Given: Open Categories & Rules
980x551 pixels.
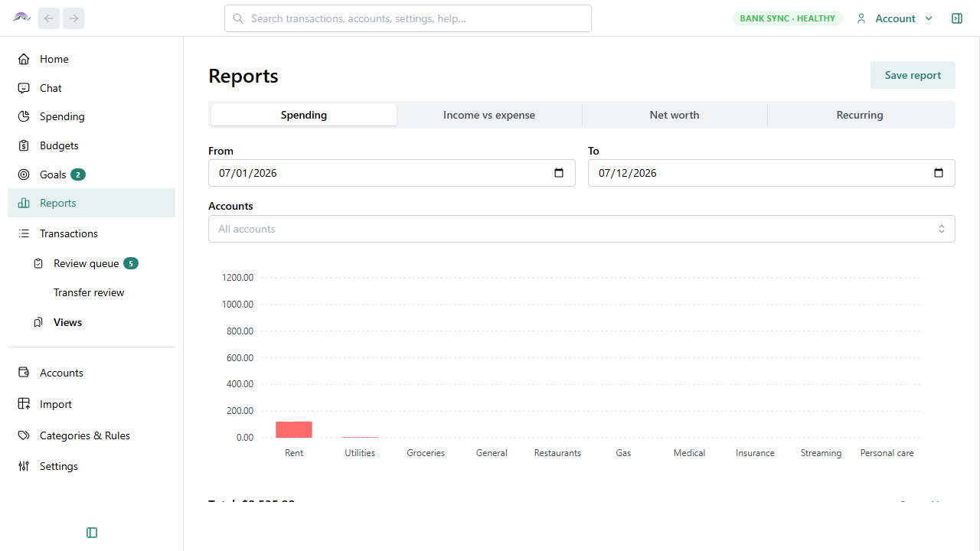Looking at the screenshot, I should [91, 435].
